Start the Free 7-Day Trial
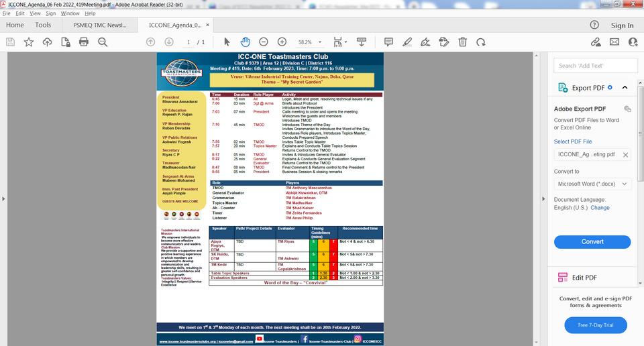 [x=596, y=325]
